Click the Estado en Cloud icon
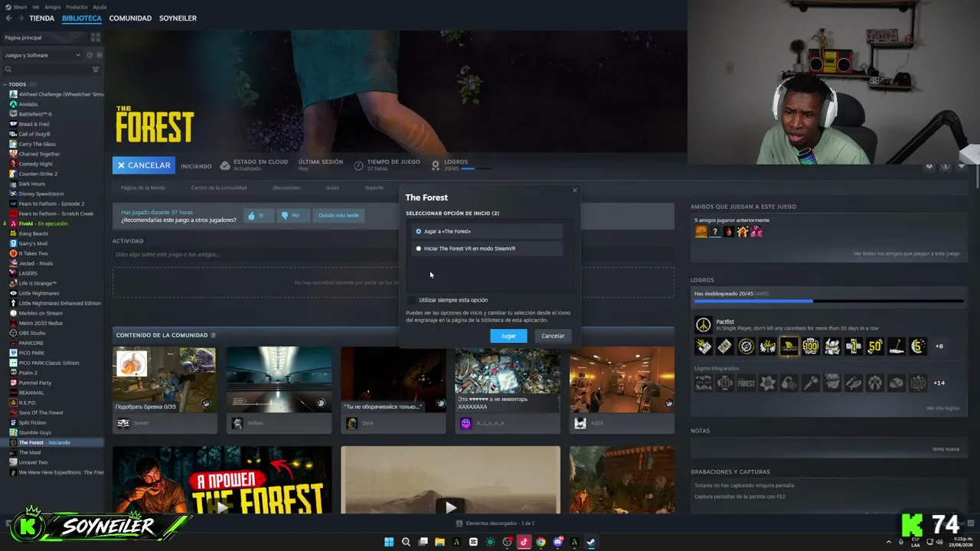Image resolution: width=980 pixels, height=551 pixels. pos(225,165)
